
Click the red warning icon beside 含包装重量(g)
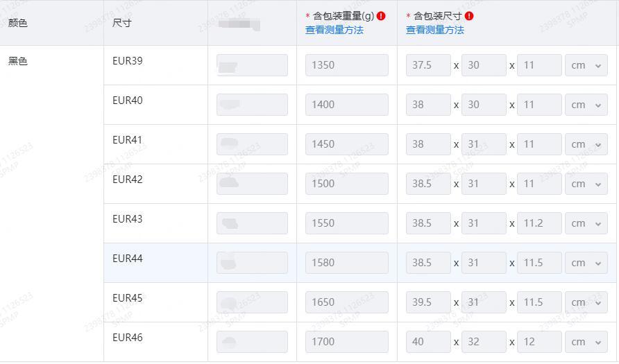(381, 16)
